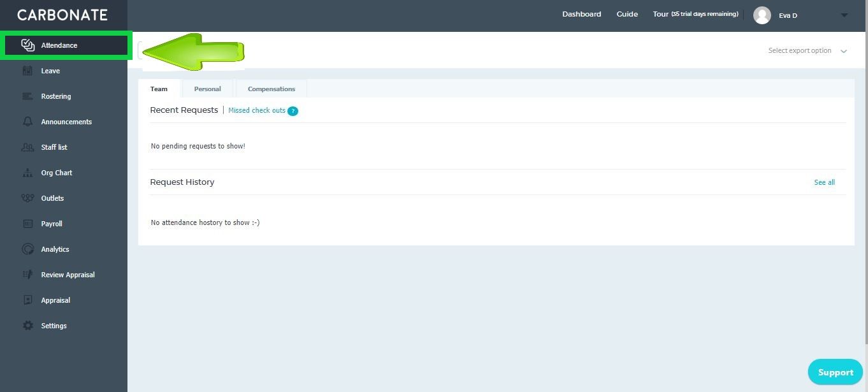Click the Announcements bell icon

(27, 122)
